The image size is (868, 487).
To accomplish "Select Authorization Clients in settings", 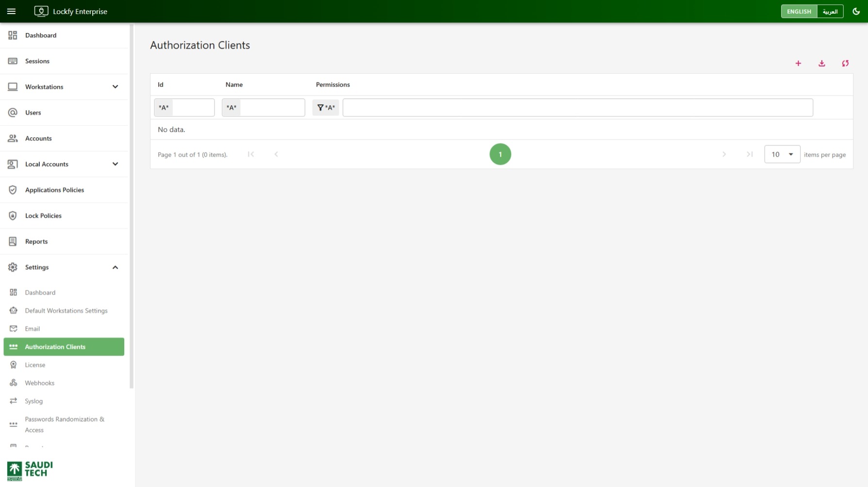I will 64,347.
